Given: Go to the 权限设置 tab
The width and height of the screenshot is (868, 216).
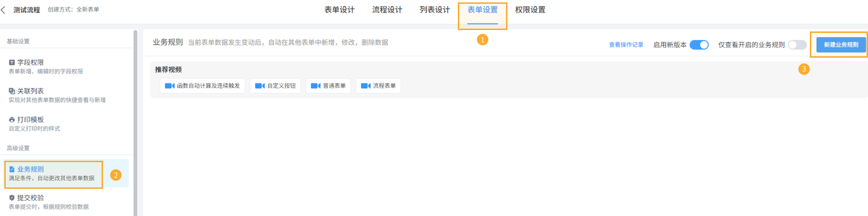Looking at the screenshot, I should tap(530, 10).
